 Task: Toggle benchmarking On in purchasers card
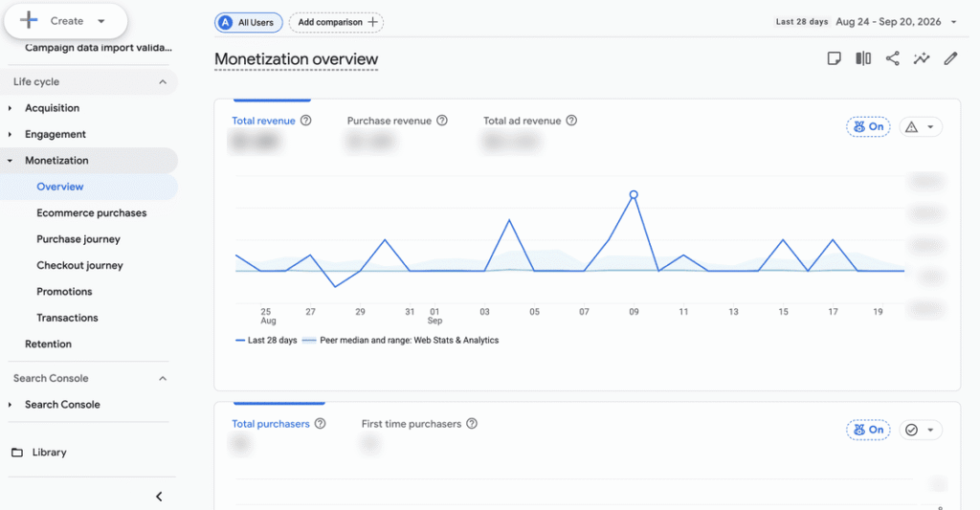click(868, 430)
